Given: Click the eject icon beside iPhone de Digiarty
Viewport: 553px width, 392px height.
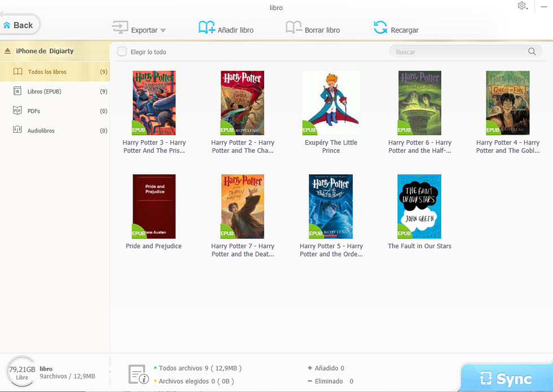Looking at the screenshot, I should [7, 51].
